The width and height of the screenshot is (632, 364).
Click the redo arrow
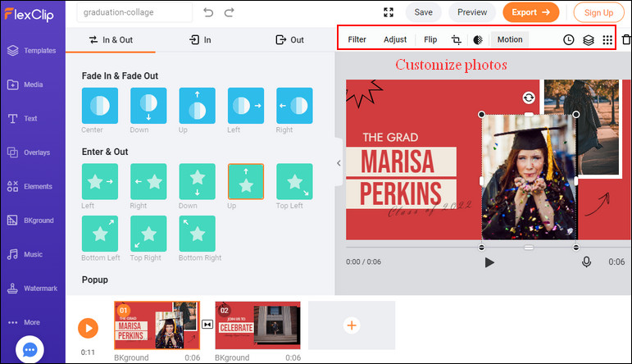229,12
